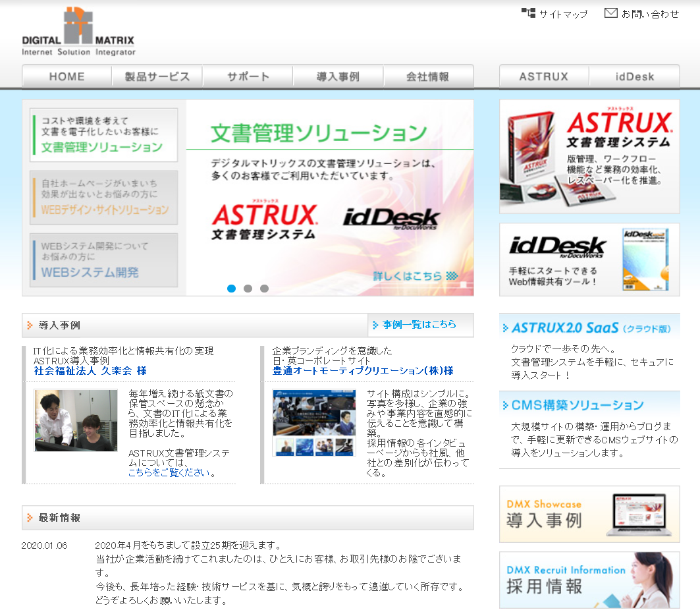Select the WEBデザイン・サイトソリューション slide tab
700x614 pixels.
(103, 198)
